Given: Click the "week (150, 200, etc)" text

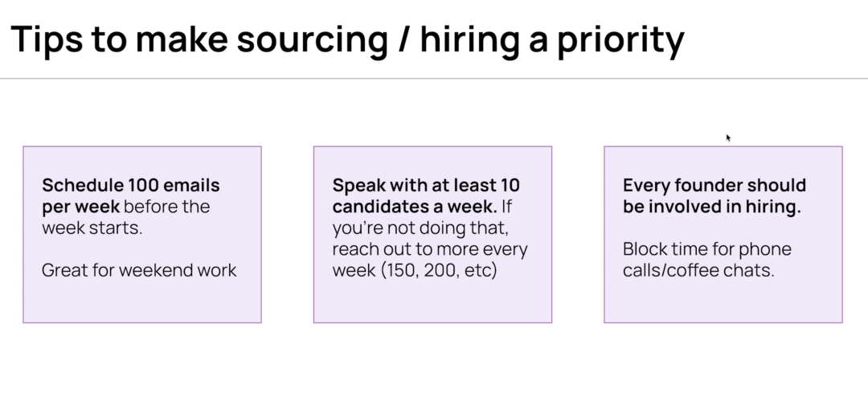Looking at the screenshot, I should click(x=415, y=270).
